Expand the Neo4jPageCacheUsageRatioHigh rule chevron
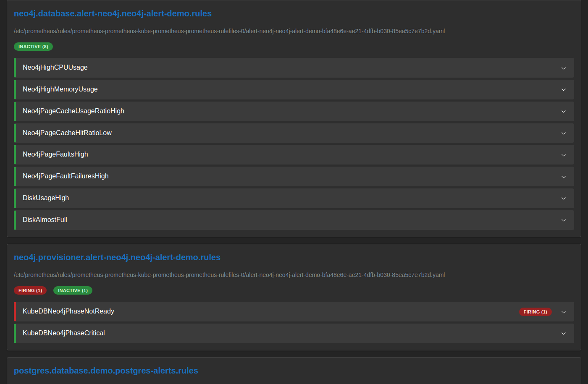This screenshot has height=384, width=588. pos(564,111)
